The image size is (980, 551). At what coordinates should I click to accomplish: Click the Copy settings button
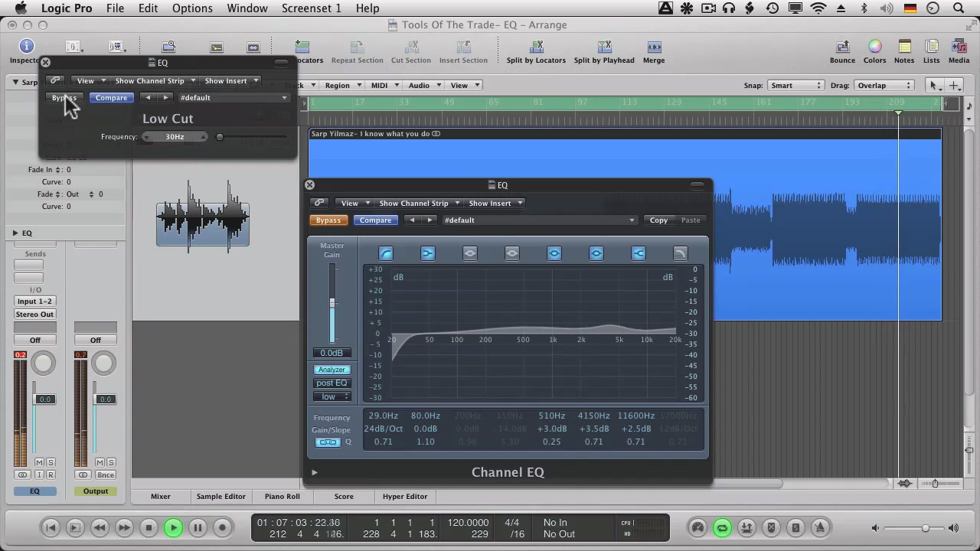pos(658,220)
